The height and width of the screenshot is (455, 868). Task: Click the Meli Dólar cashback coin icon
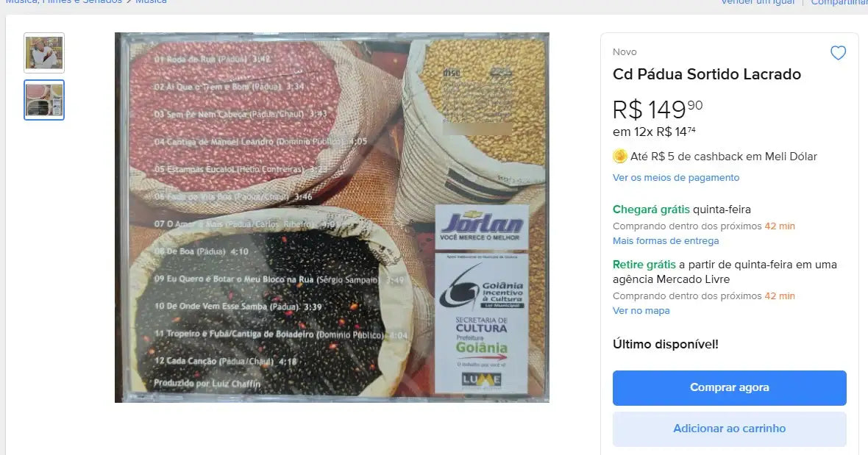[x=620, y=157]
